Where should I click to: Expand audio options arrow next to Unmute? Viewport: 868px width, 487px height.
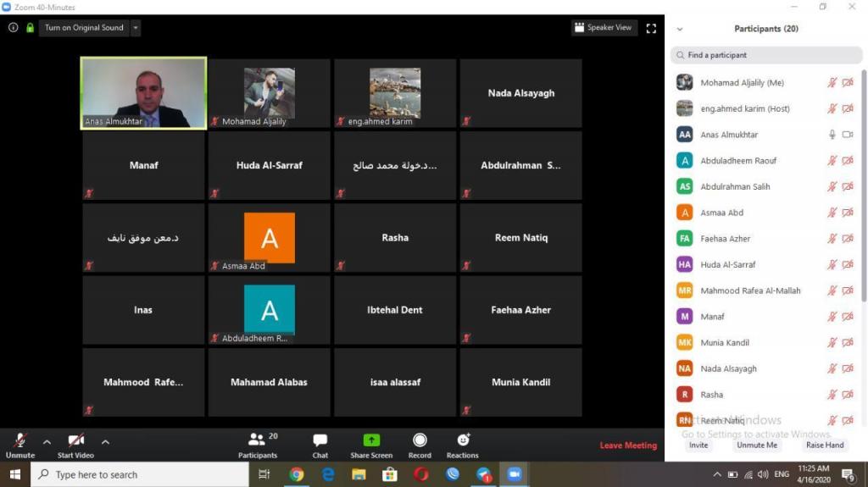pyautogui.click(x=47, y=441)
